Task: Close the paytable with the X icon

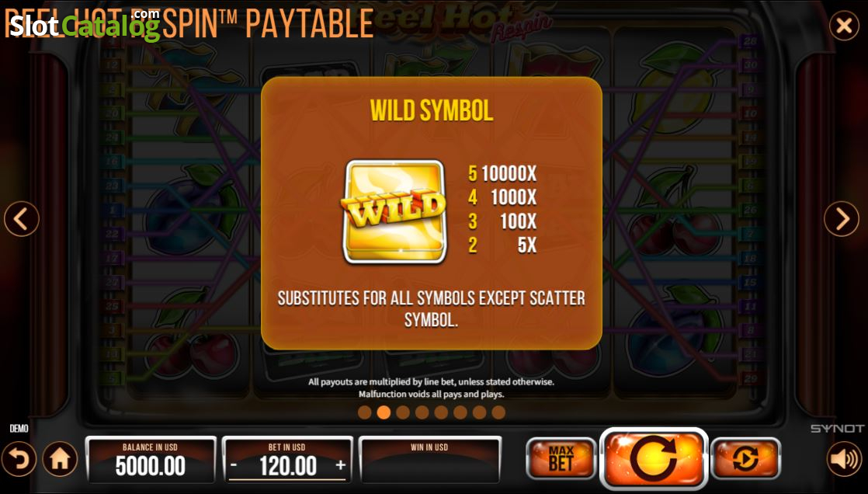Action: pyautogui.click(x=844, y=26)
